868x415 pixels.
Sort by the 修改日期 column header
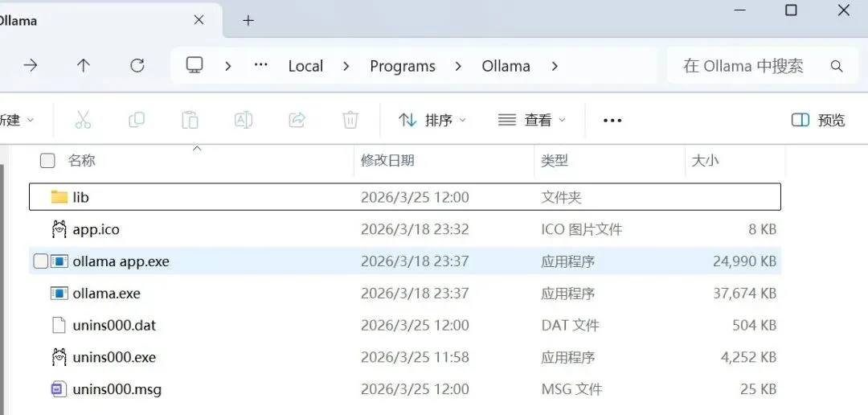tap(387, 161)
